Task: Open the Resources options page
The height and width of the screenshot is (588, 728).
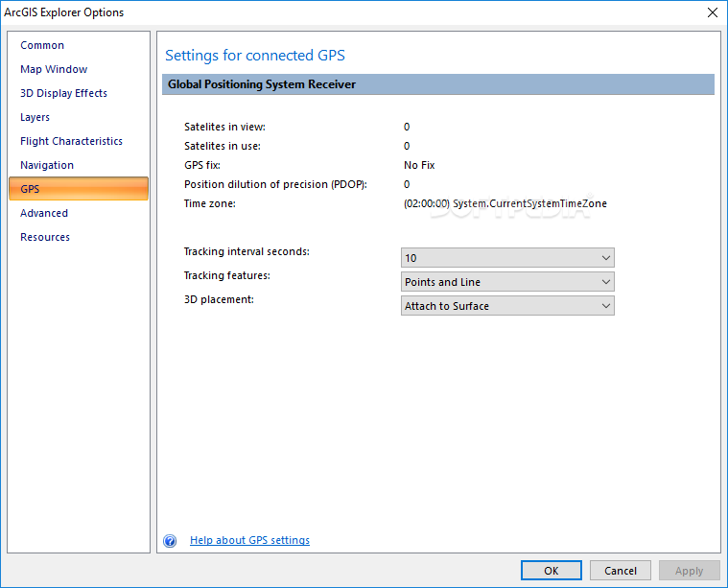Action: [x=45, y=237]
